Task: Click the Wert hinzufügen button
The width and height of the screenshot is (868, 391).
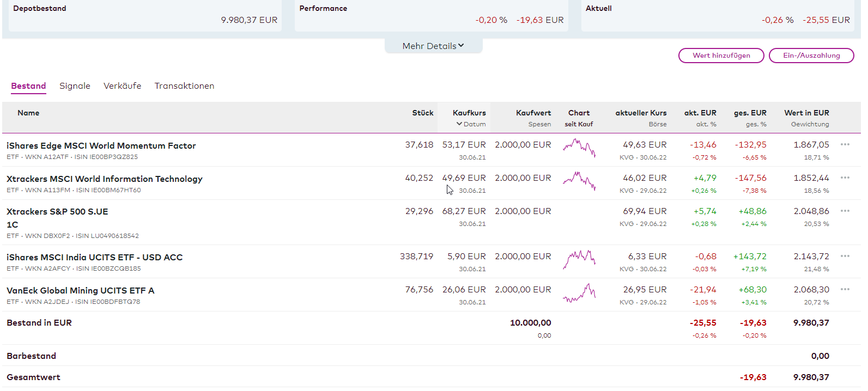Action: [721, 56]
